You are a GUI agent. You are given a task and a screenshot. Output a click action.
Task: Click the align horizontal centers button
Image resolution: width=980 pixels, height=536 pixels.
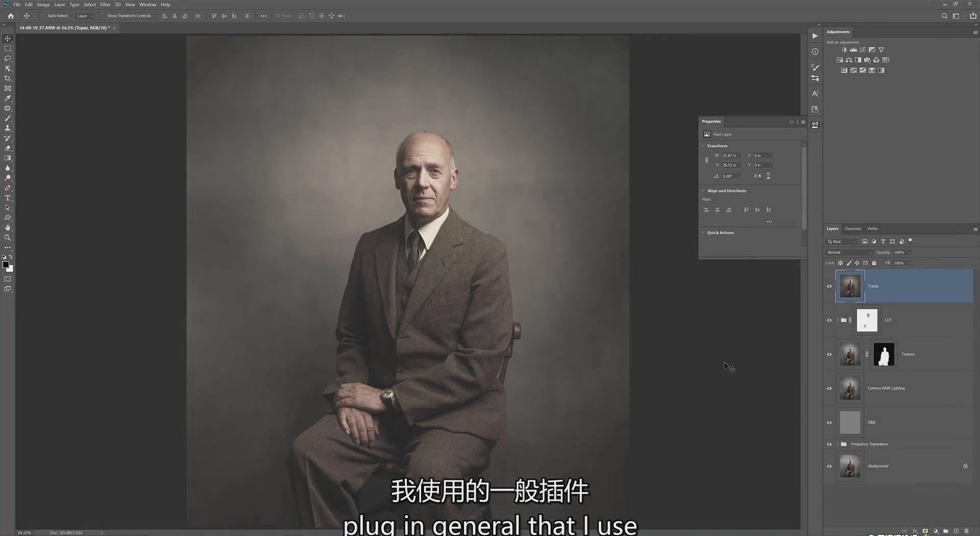point(717,210)
